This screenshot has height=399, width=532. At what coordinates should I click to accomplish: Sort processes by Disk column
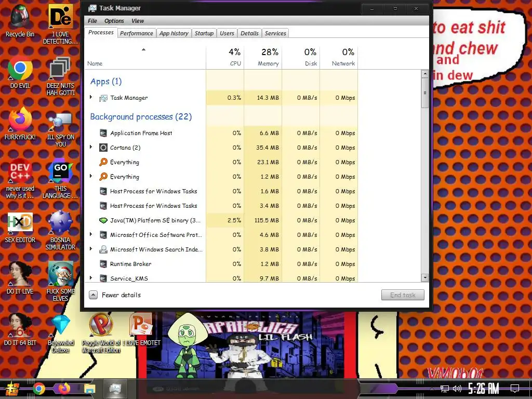[301, 58]
